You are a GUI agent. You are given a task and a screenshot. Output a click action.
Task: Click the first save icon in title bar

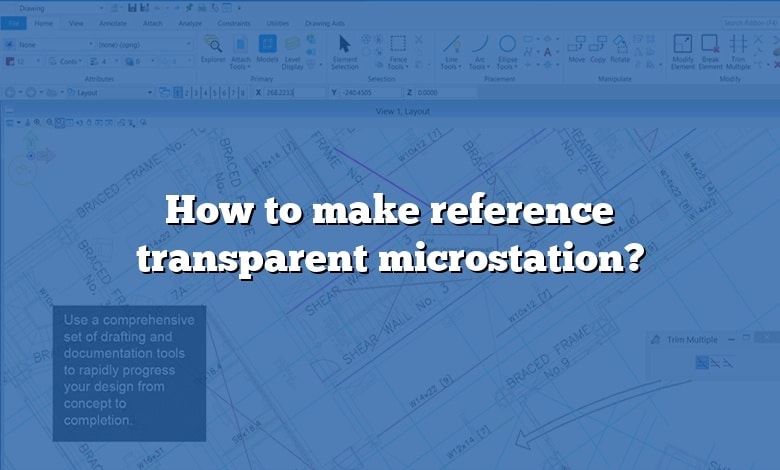pyautogui.click(x=132, y=7)
